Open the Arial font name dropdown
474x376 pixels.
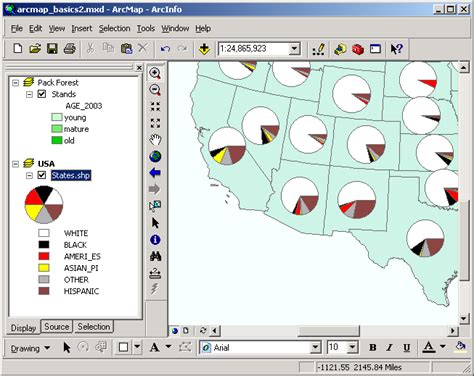click(315, 348)
